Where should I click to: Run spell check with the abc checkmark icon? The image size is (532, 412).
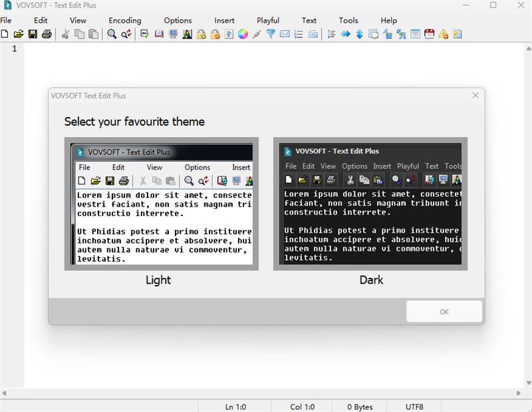(x=145, y=34)
